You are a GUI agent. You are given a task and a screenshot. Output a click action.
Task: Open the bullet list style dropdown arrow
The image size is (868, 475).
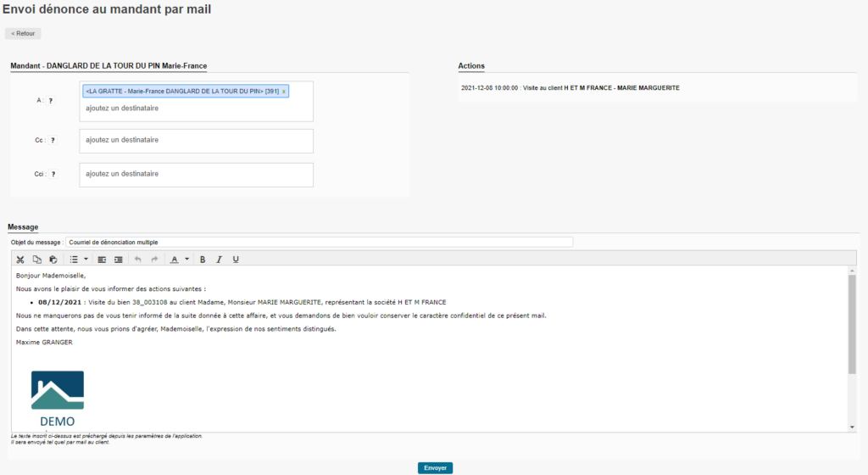point(86,260)
